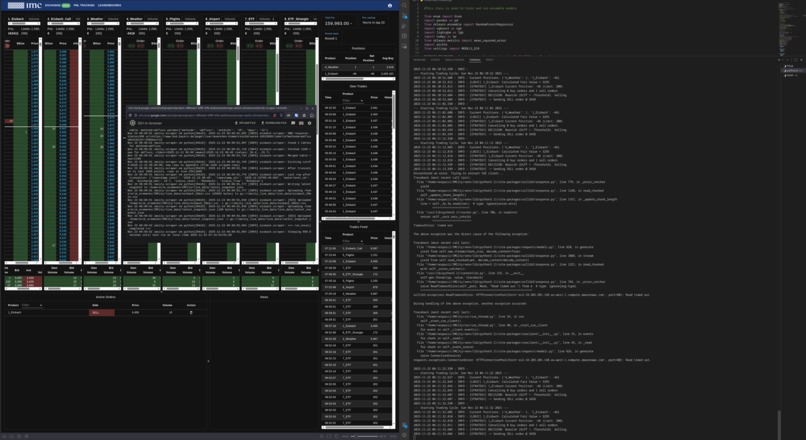
Task: Open the Product filter dropdown in Trades Feed
Action: (352, 241)
